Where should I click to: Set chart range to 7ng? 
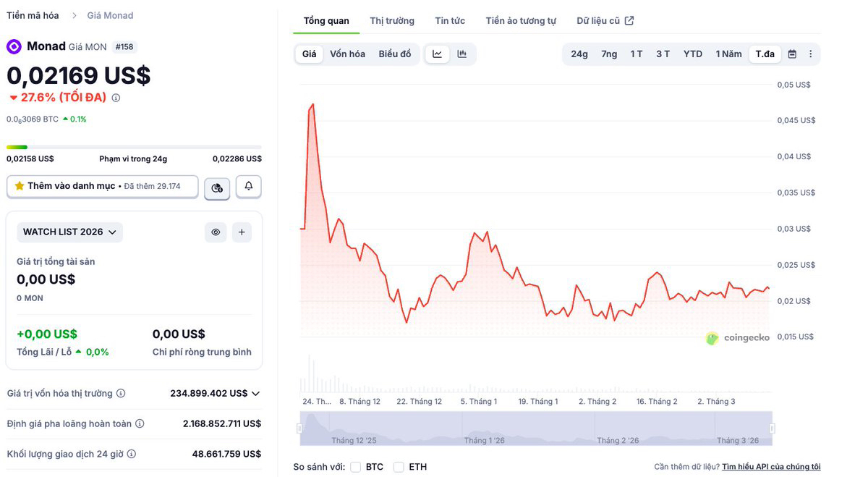609,54
